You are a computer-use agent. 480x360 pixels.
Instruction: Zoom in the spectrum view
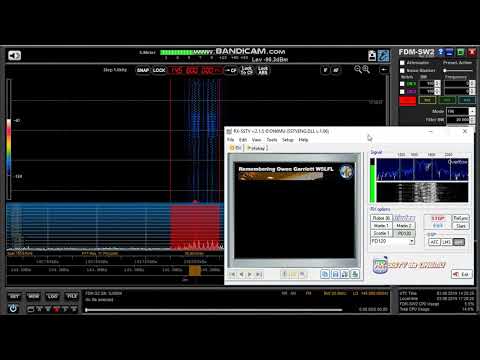click(366, 69)
